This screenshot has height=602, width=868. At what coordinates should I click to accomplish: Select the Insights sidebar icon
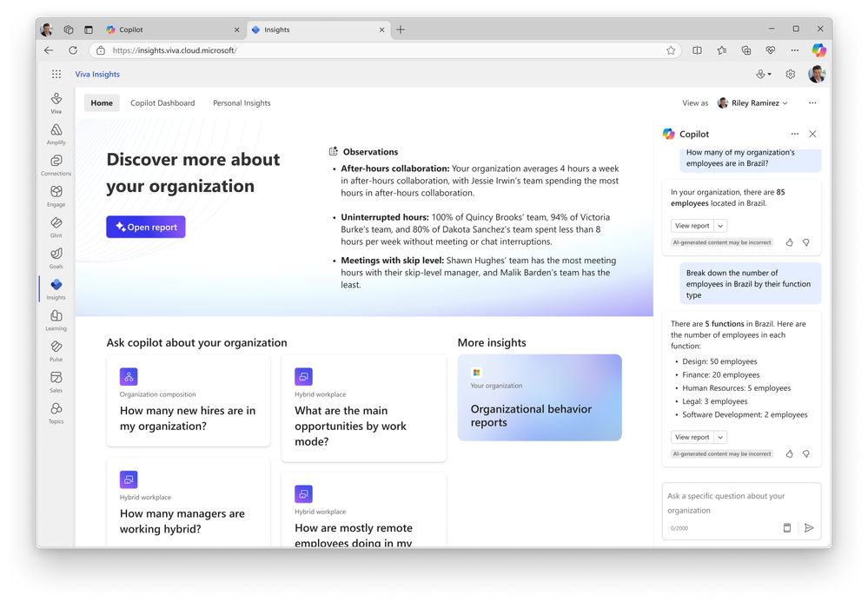pyautogui.click(x=56, y=288)
